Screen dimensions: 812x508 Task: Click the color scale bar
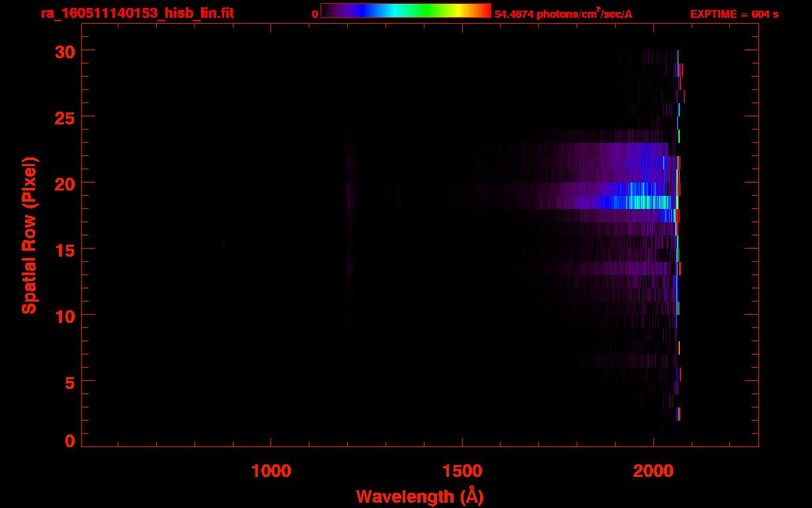406,11
